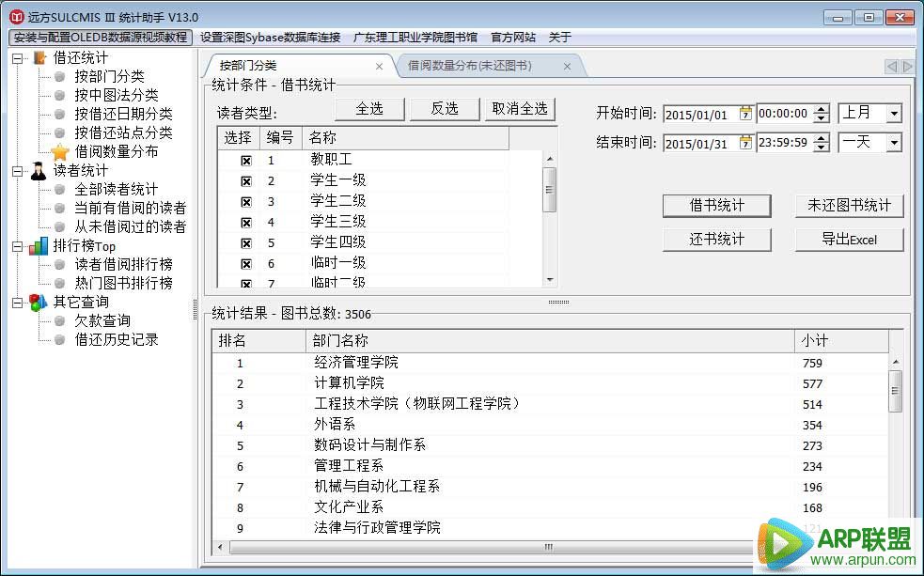Click the 读者统计 graduate person icon

coord(39,170)
